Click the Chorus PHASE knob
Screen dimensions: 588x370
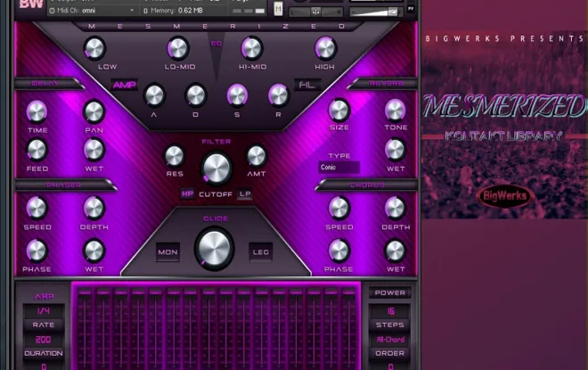(339, 251)
